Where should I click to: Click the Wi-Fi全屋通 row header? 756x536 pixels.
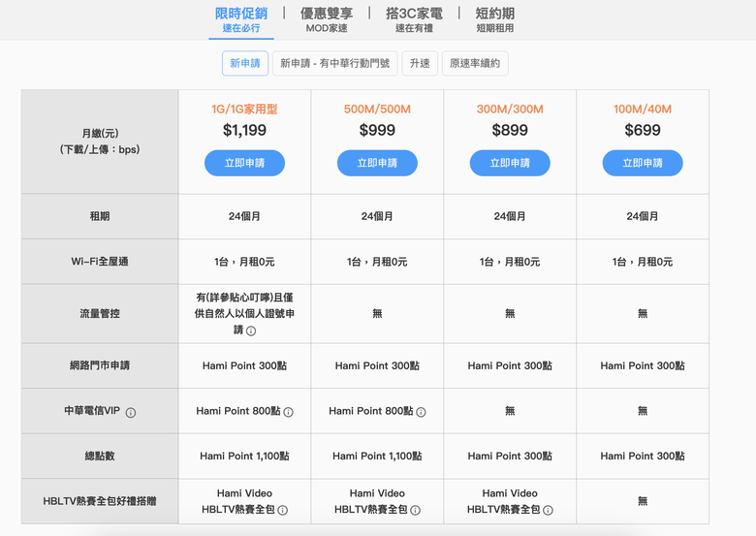[x=100, y=262]
